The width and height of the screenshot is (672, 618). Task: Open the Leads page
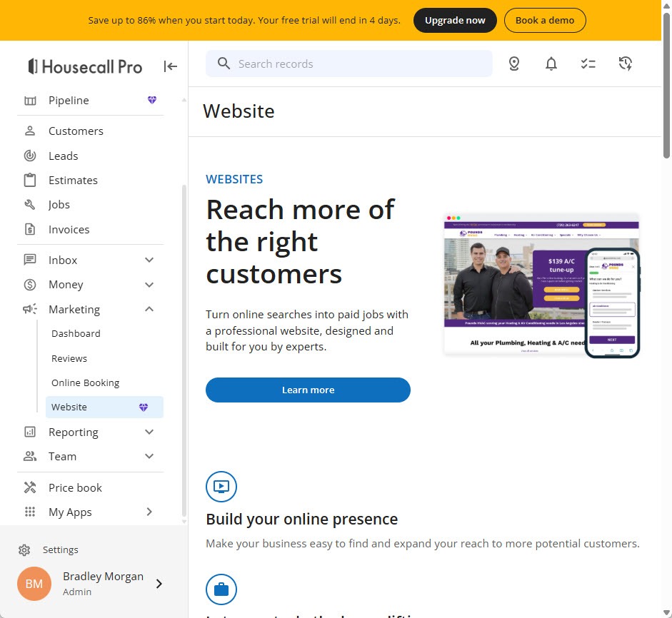63,156
